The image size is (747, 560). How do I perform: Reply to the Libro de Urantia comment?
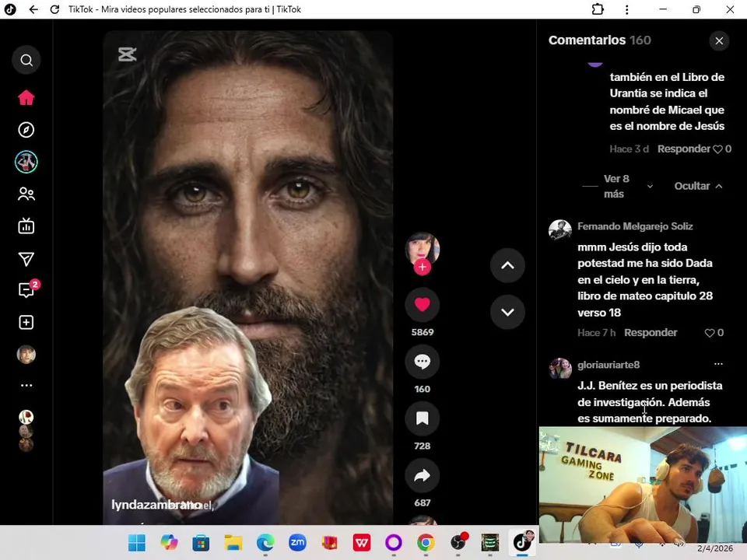pyautogui.click(x=684, y=149)
